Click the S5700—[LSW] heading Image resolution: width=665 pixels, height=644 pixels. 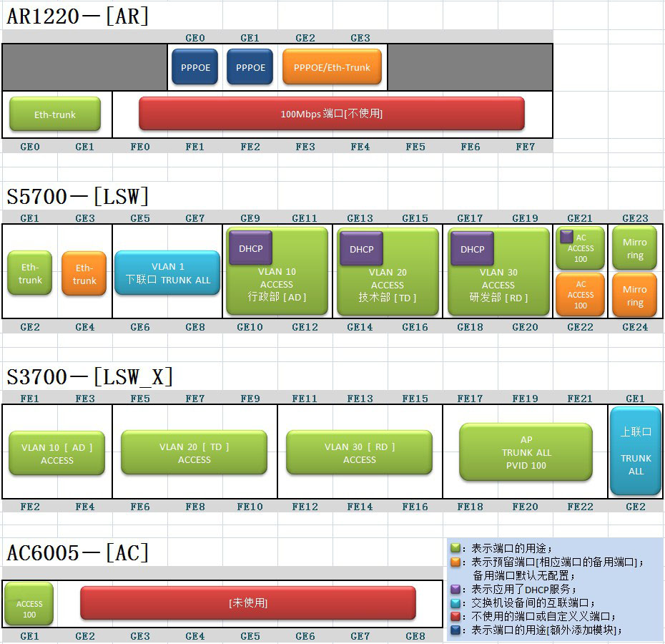click(x=78, y=196)
